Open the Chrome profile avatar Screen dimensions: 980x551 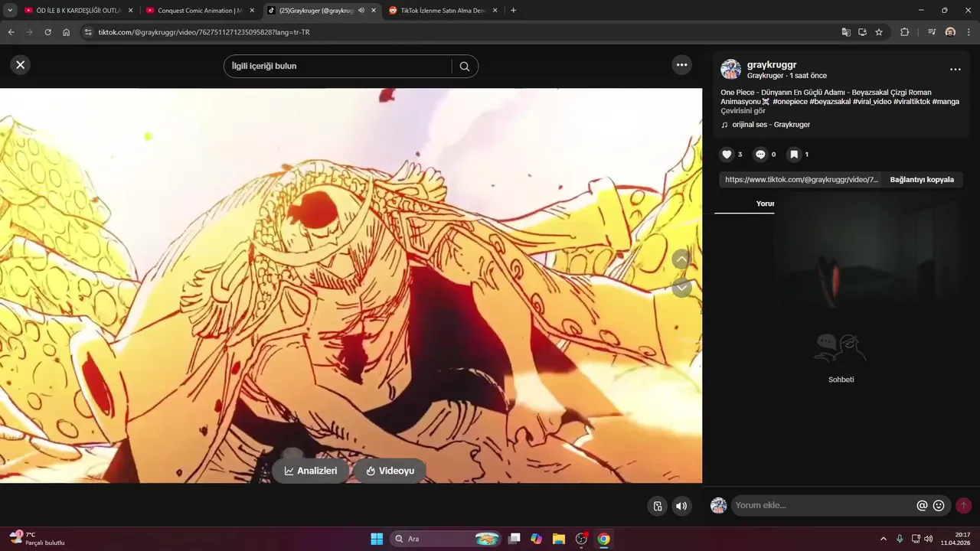(950, 32)
